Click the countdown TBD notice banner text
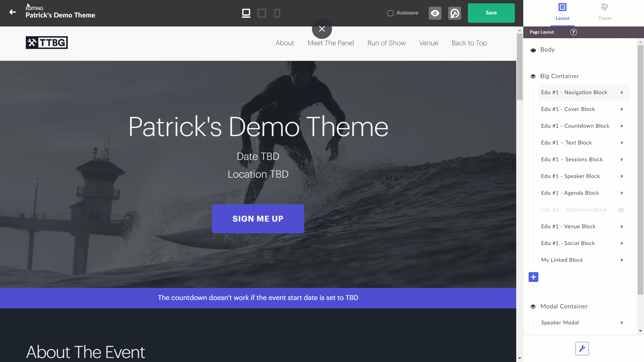This screenshot has width=644, height=362. (x=258, y=298)
